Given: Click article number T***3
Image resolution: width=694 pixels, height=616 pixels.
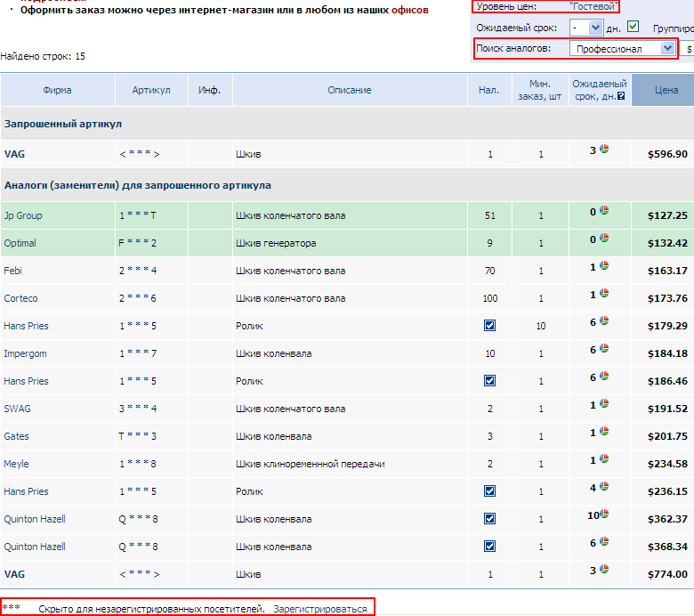Looking at the screenshot, I should pyautogui.click(x=137, y=436).
